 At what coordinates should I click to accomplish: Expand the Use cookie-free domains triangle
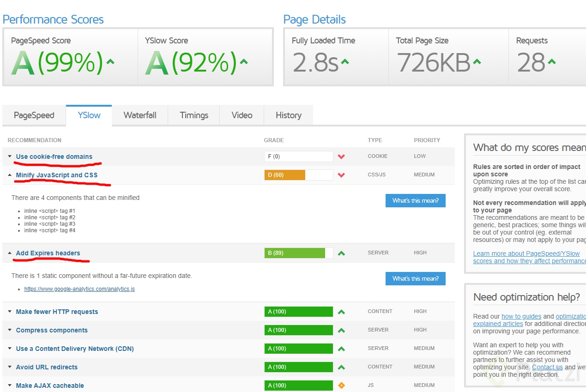10,157
